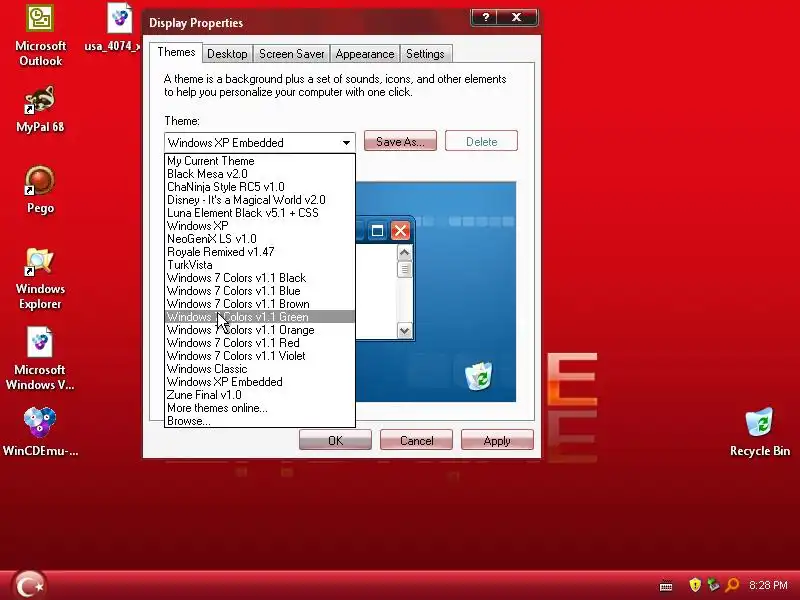This screenshot has height=600, width=800.
Task: Collapse the Theme combo box arrow
Action: 346,142
